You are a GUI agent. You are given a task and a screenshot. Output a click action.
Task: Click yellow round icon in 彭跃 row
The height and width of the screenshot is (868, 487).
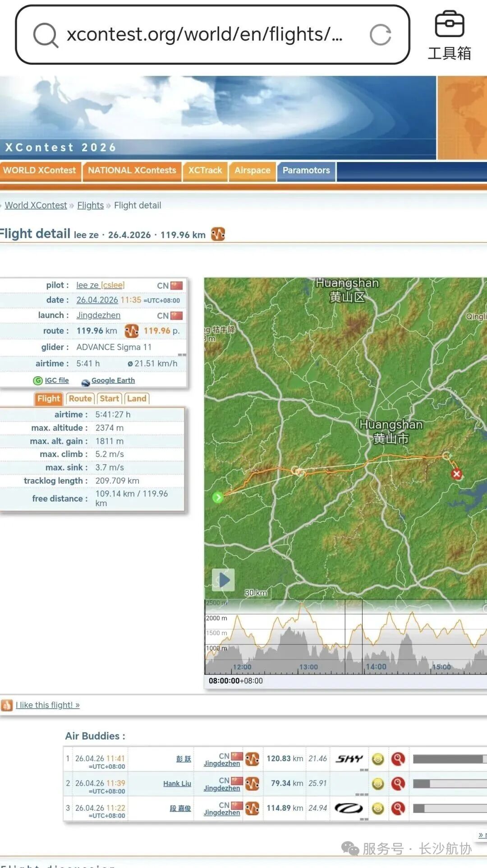378,759
